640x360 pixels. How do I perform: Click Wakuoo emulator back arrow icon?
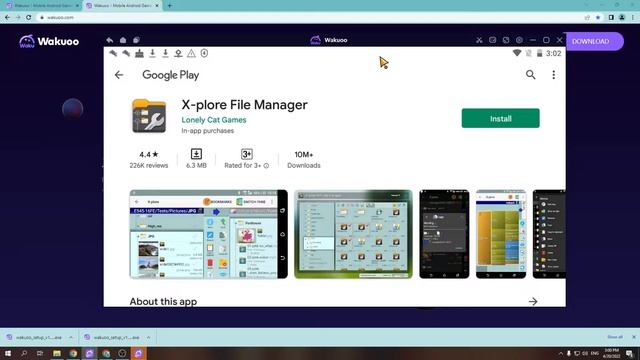[110, 40]
